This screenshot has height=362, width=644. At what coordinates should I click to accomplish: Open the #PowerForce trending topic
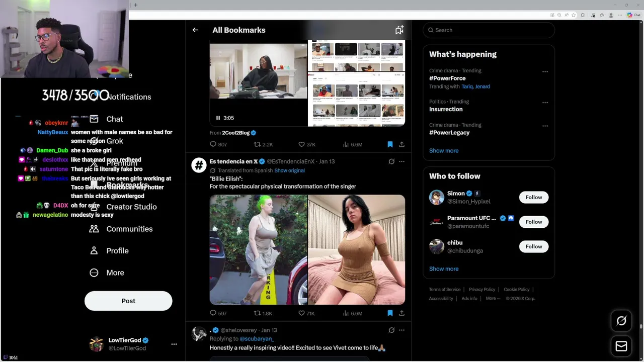click(x=447, y=78)
